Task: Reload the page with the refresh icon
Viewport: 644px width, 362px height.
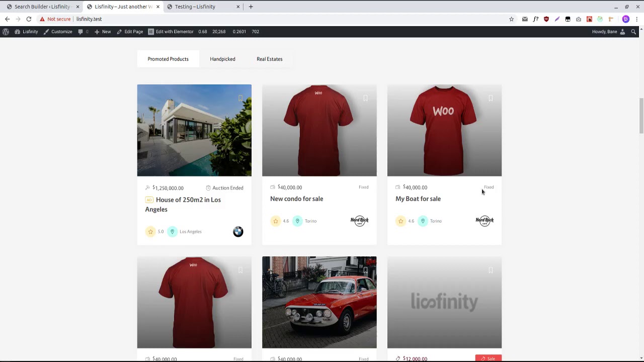Action: 29,19
